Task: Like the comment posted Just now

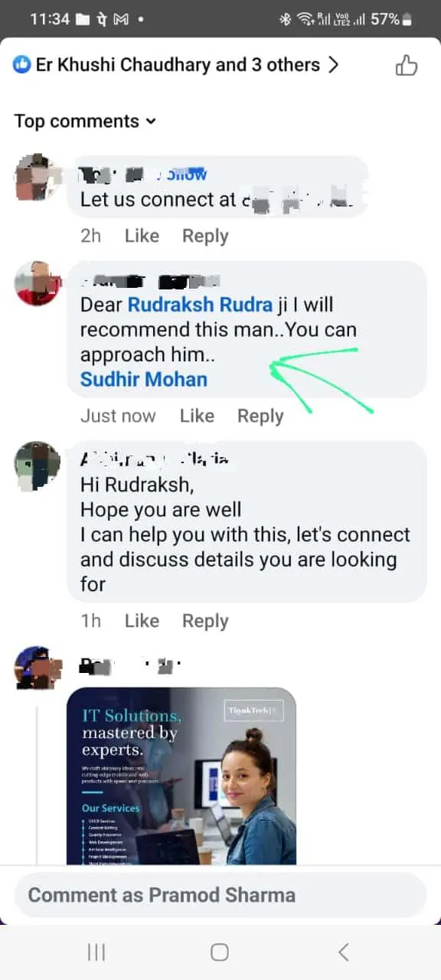Action: [197, 416]
